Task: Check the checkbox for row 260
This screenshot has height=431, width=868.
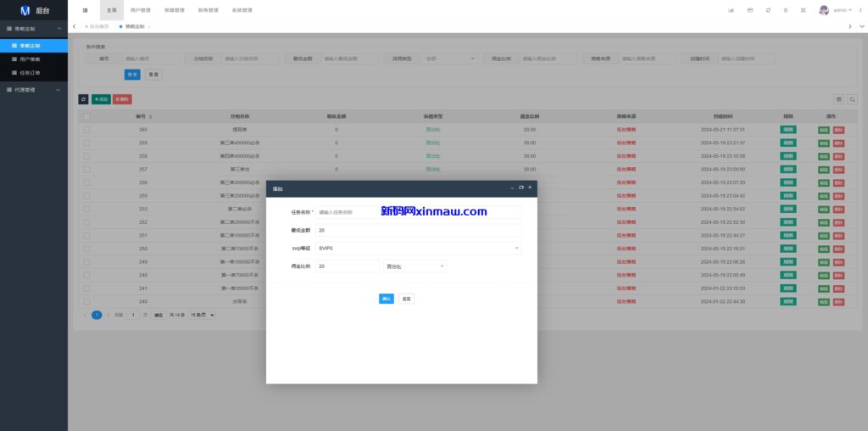Action: 87,130
